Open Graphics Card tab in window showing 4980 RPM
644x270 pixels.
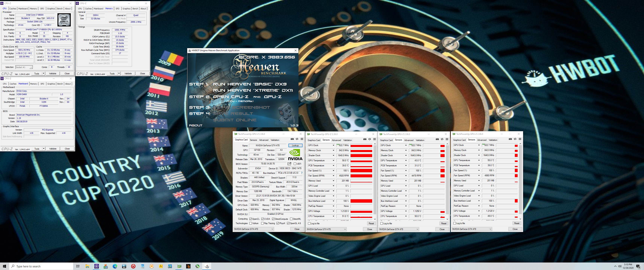pos(459,140)
